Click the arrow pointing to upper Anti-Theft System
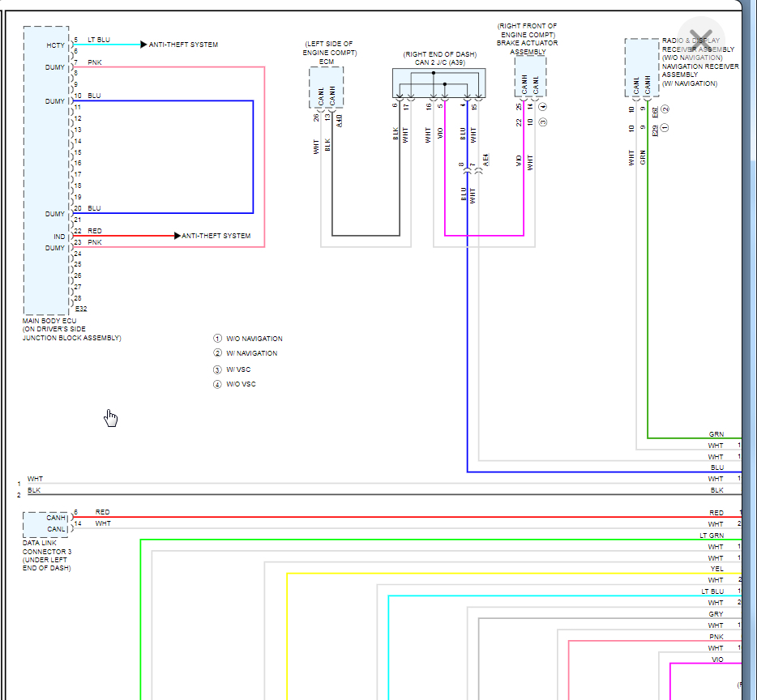Image resolution: width=757 pixels, height=700 pixels. click(143, 45)
